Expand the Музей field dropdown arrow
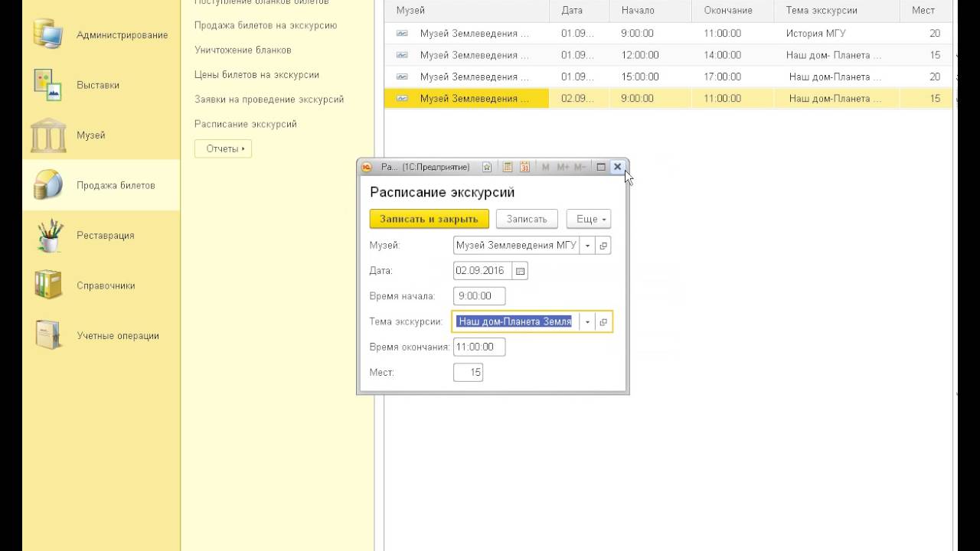Viewport: 980px width, 551px height. (x=587, y=246)
